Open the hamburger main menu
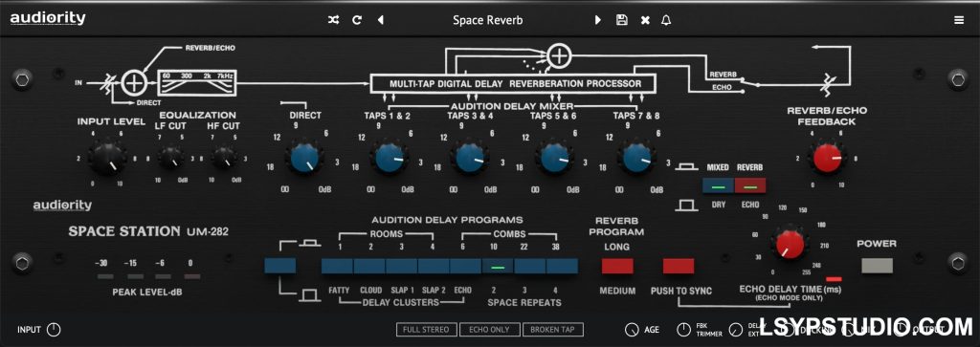 tap(959, 20)
